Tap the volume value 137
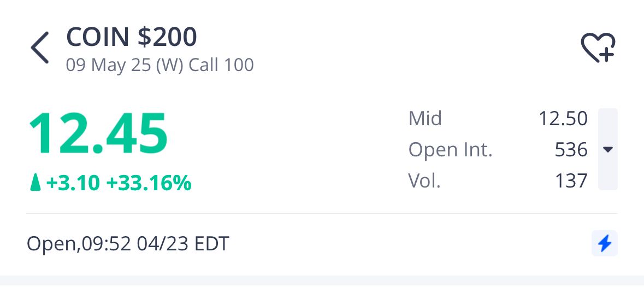Image resolution: width=644 pixels, height=287 pixels. pos(572,181)
